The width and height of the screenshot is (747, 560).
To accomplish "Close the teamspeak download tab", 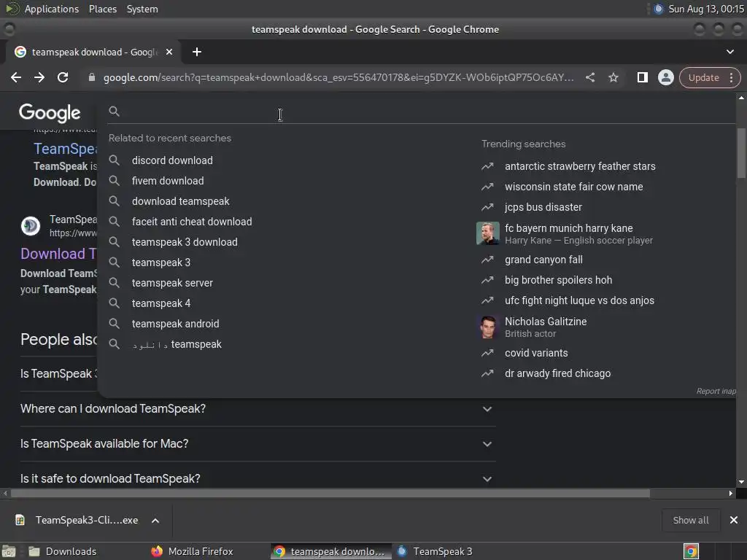I will 169,52.
